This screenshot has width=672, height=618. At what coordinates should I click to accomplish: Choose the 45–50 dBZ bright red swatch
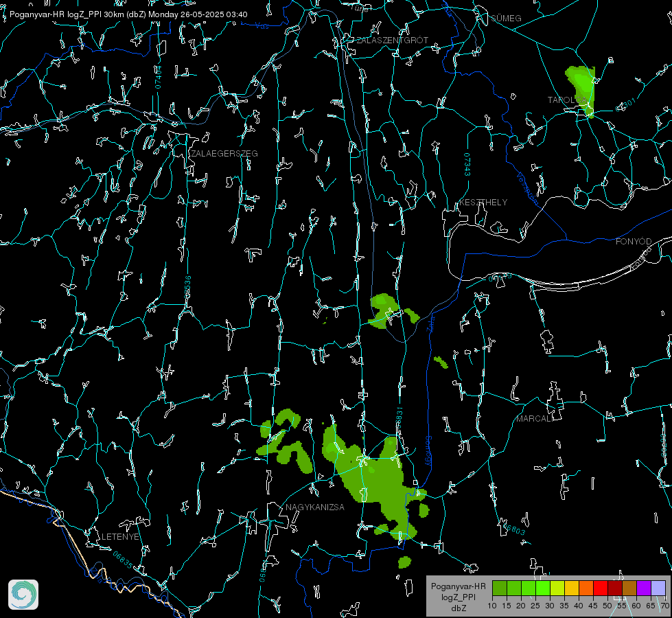pyautogui.click(x=601, y=588)
